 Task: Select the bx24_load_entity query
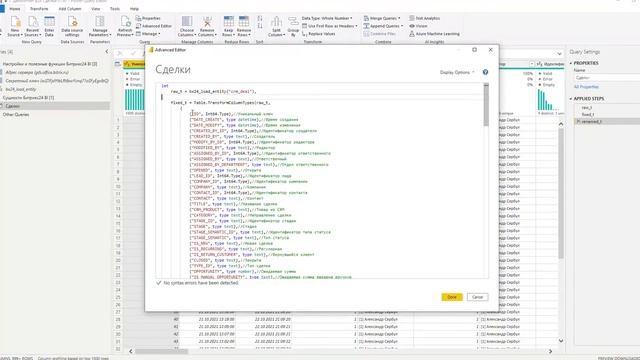click(21, 89)
